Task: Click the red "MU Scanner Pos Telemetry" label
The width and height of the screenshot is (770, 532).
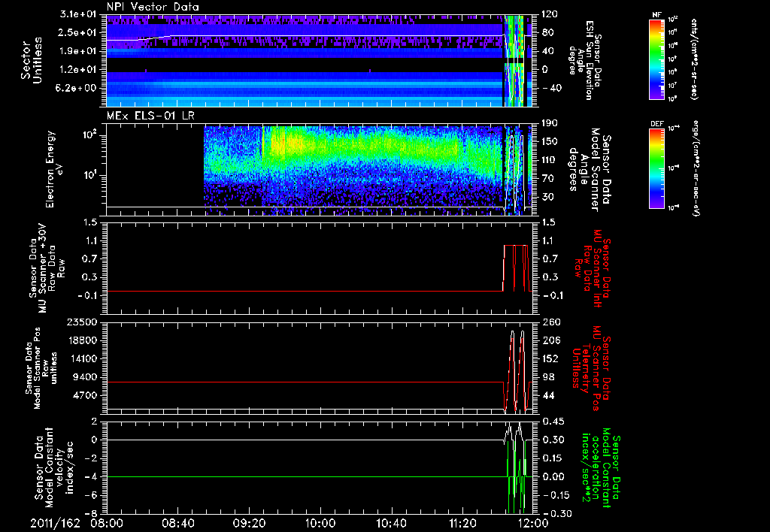Action: [592, 368]
